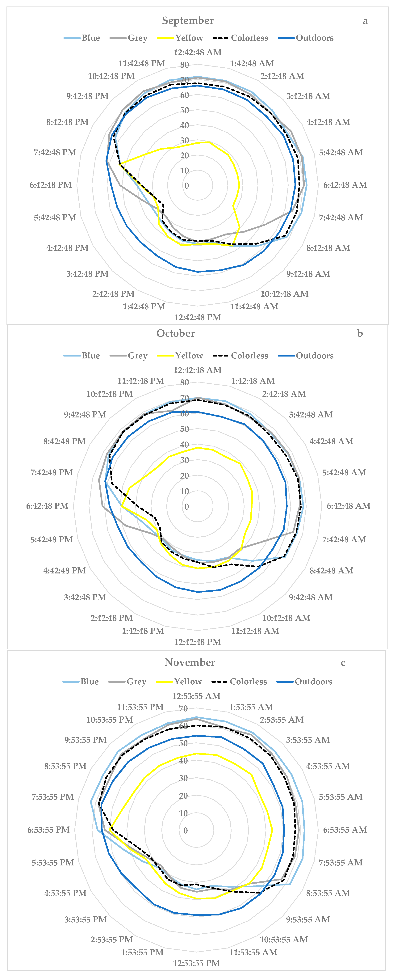Select Grey legend entry in October chart
This screenshot has height=980, width=393.
tap(137, 356)
